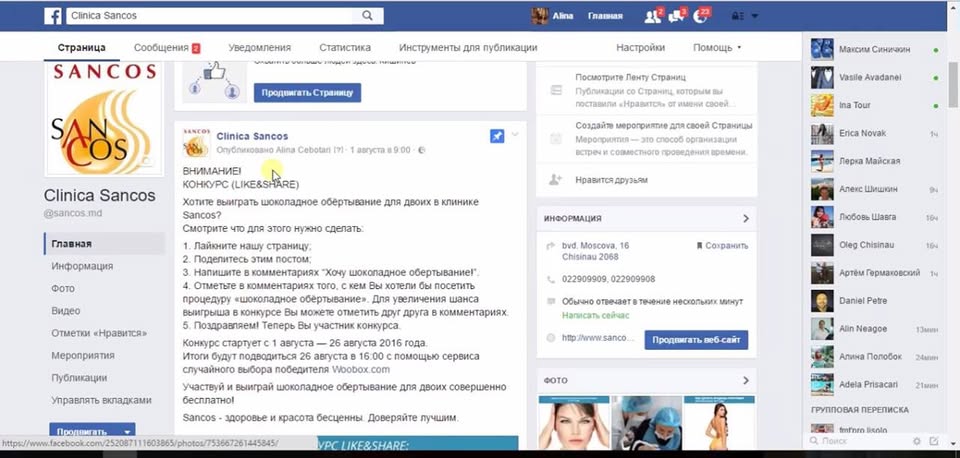Click the address directions arrow icon
This screenshot has width=960, height=458.
(x=550, y=246)
